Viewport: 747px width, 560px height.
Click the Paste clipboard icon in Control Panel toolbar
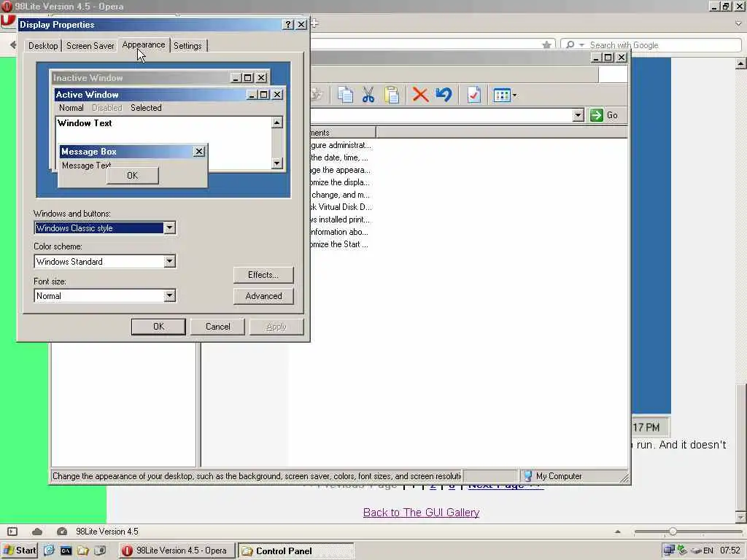(x=392, y=95)
